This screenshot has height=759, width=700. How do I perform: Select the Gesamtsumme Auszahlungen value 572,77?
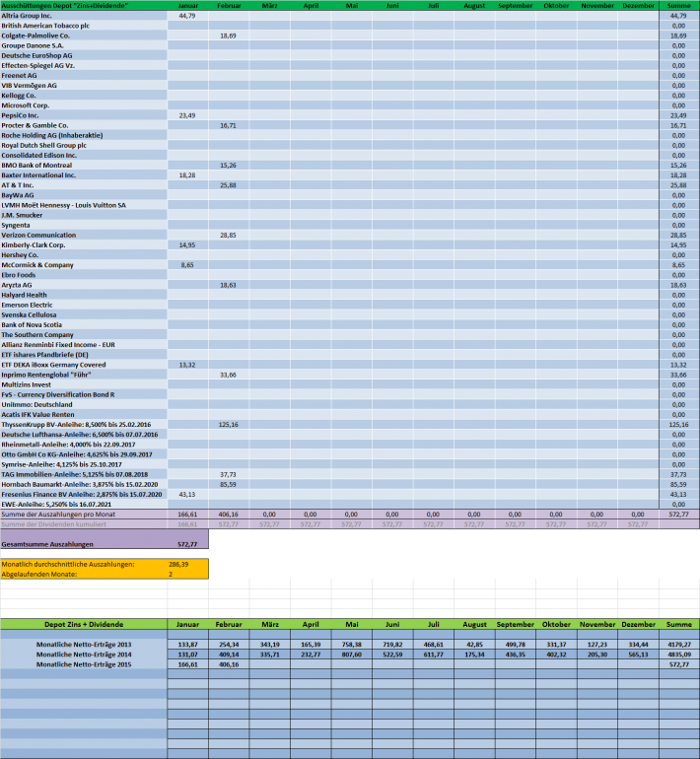click(x=187, y=544)
